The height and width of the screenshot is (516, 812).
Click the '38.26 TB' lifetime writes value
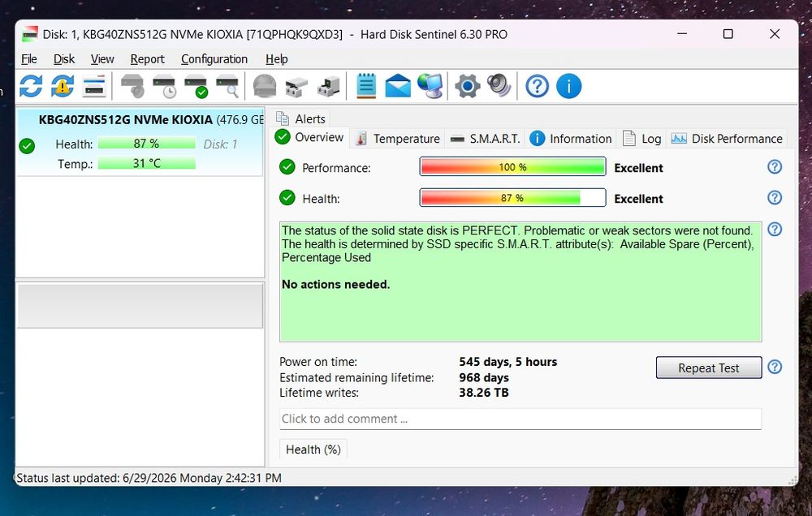(484, 393)
